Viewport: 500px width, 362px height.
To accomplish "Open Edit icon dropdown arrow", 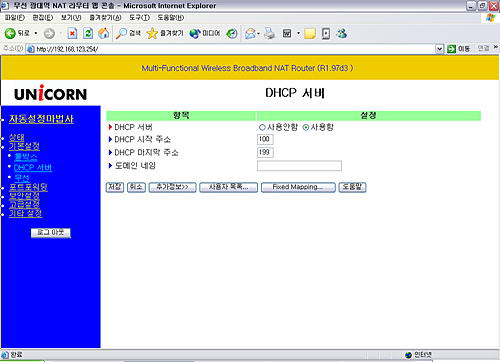I will pos(298,33).
